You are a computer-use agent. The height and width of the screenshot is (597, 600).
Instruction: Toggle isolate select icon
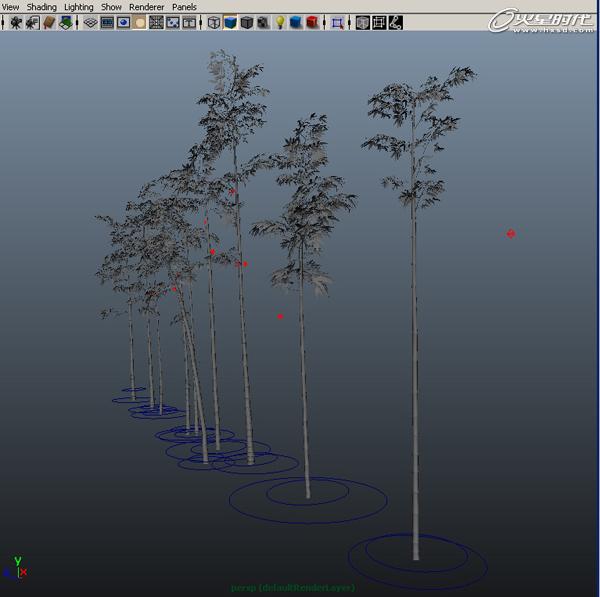pos(337,22)
